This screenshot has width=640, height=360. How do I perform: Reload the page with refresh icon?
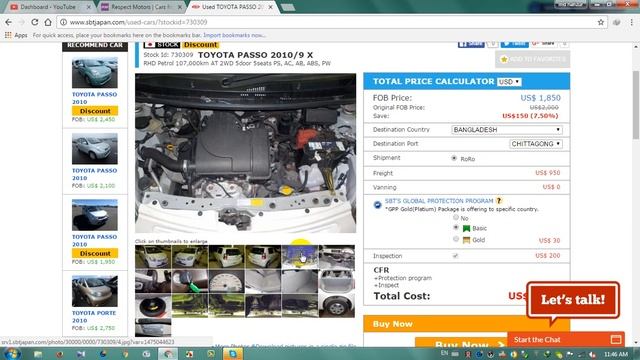[x=35, y=22]
